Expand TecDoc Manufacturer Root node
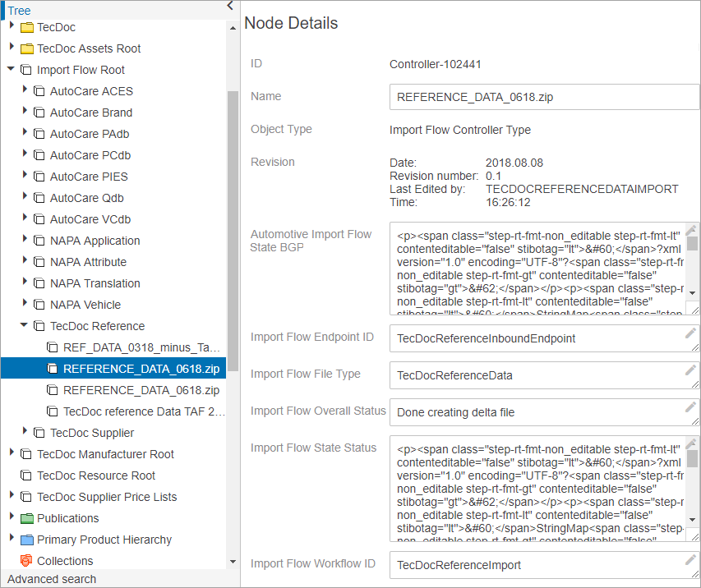Viewport: 701px width, 588px height. (x=12, y=452)
